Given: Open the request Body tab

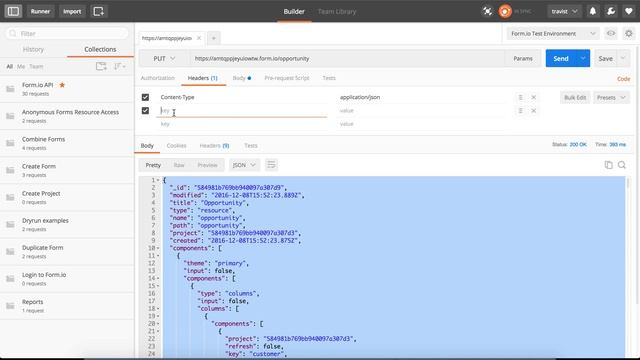Looking at the screenshot, I should tap(242, 78).
